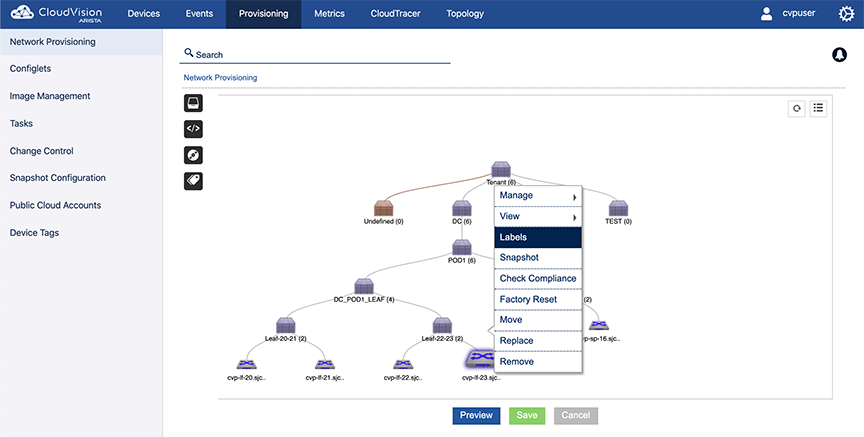The width and height of the screenshot is (864, 437).
Task: Click the image bundle disc icon
Action: (x=193, y=155)
